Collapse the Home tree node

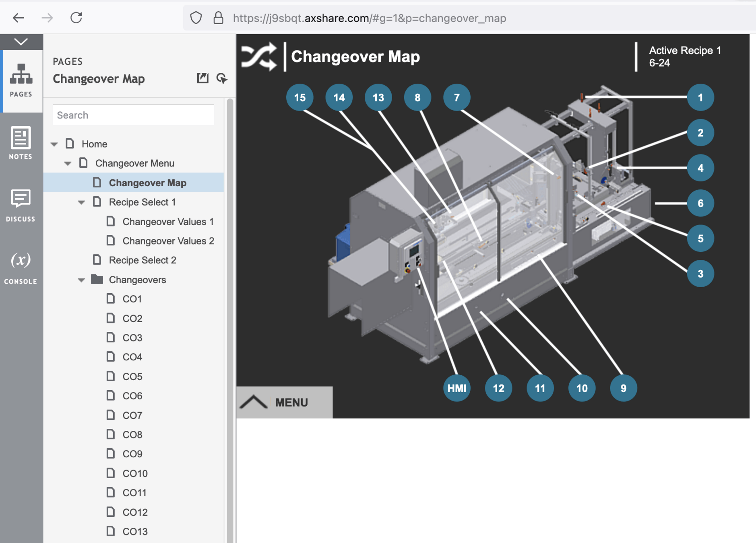54,144
